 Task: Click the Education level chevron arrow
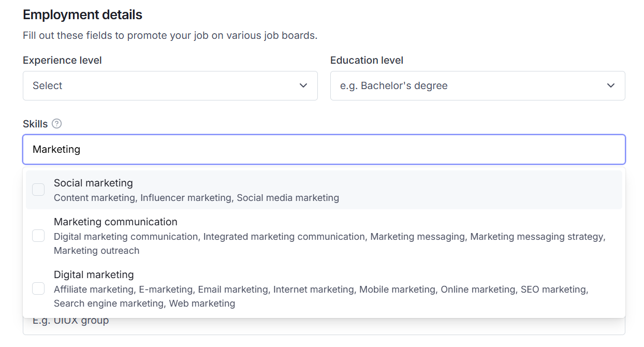coord(611,85)
